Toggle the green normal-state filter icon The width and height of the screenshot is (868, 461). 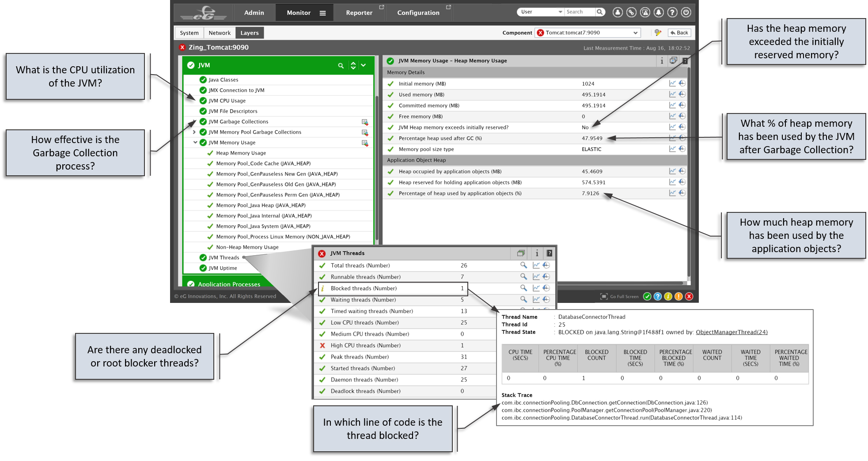[647, 296]
